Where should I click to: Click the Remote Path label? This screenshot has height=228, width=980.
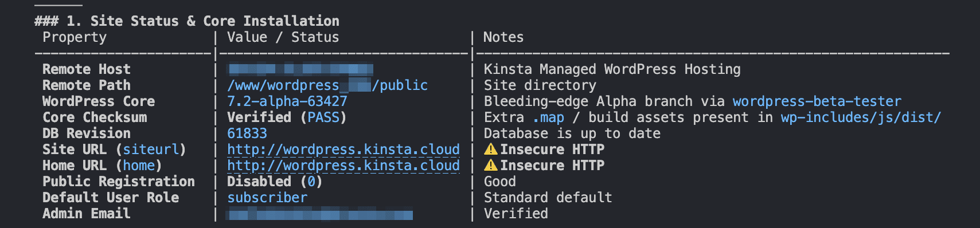(87, 85)
